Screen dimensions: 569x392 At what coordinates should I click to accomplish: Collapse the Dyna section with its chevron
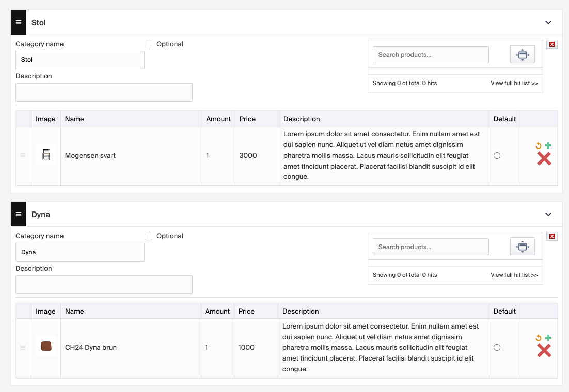pyautogui.click(x=548, y=214)
